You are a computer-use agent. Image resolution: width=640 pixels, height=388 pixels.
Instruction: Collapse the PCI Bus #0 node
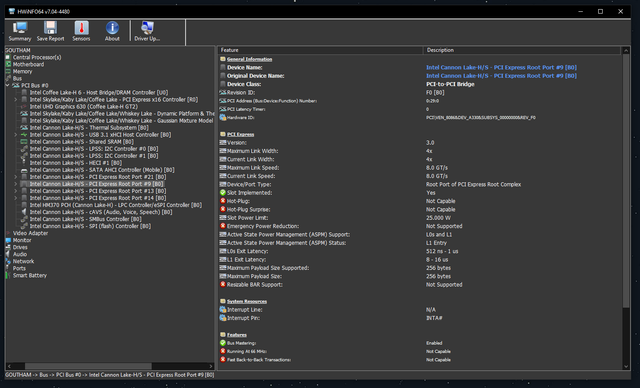[8, 86]
